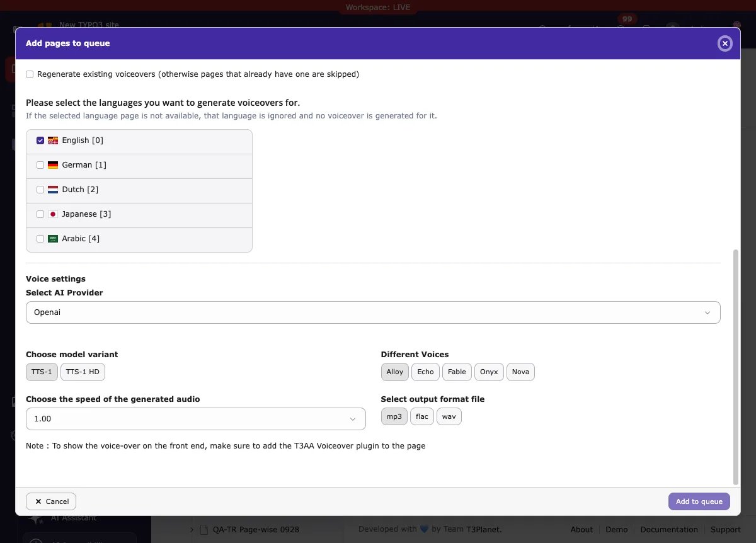
Task: Click the T3AA Voiceover plugin note text
Action: click(x=226, y=446)
